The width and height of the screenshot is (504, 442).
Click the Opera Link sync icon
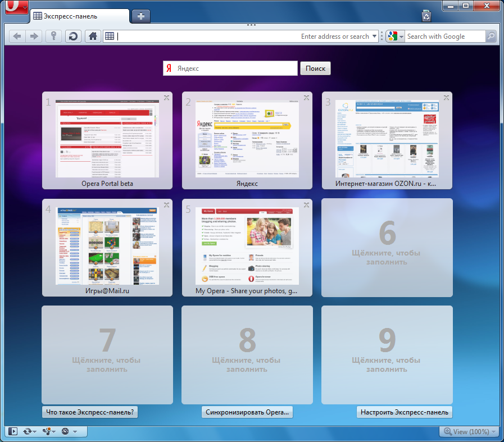pyautogui.click(x=28, y=431)
